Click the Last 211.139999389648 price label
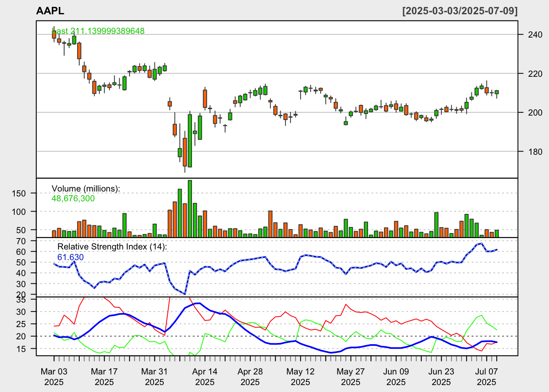 (98, 31)
